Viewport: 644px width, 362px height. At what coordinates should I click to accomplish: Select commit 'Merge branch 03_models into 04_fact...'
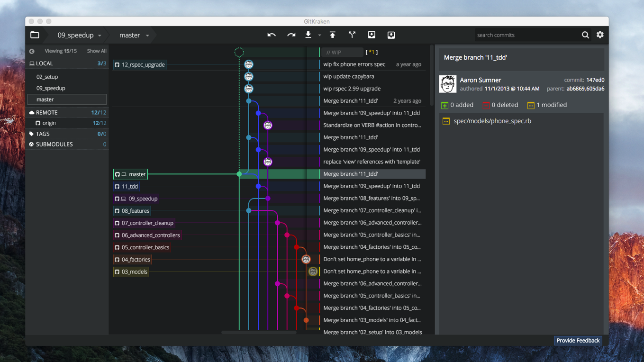[372, 320]
